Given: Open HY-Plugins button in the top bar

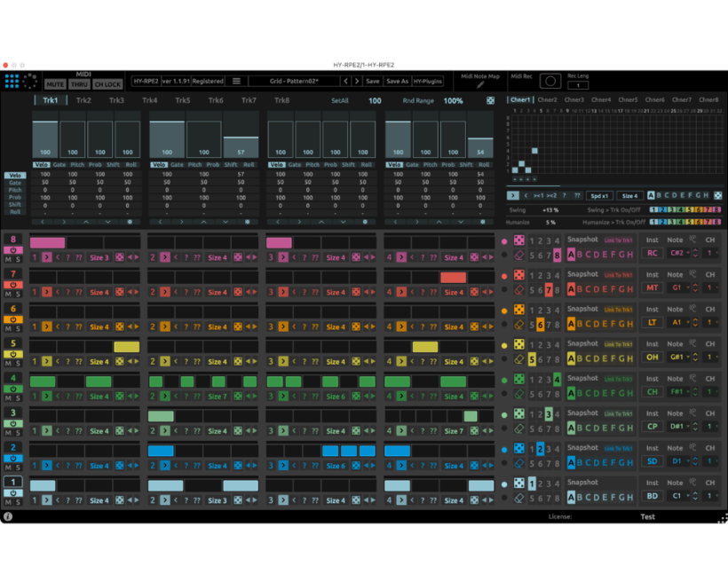Looking at the screenshot, I should tap(428, 81).
